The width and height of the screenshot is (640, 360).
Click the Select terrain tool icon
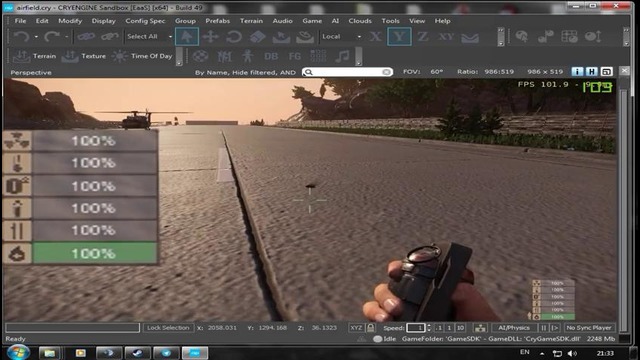click(281, 37)
